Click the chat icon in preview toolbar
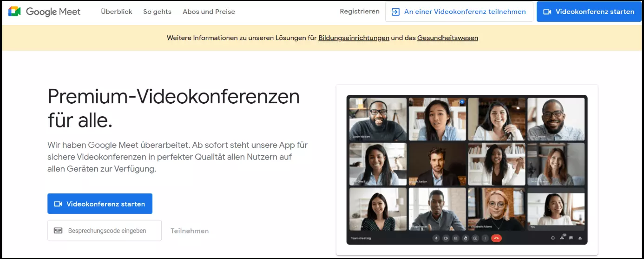 pyautogui.click(x=571, y=238)
